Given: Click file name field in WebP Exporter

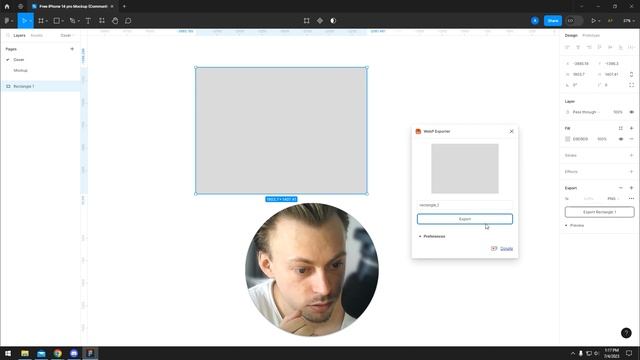Looking at the screenshot, I should (465, 205).
